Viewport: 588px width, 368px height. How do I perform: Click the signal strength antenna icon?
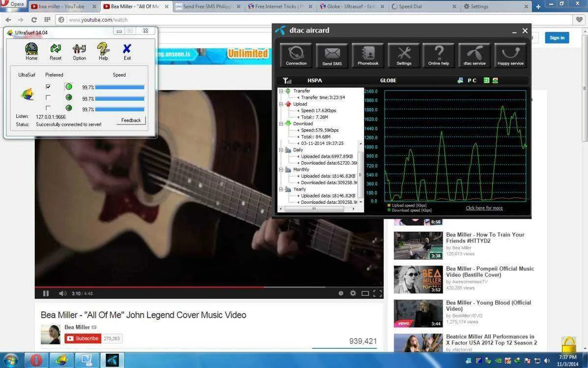[x=287, y=81]
